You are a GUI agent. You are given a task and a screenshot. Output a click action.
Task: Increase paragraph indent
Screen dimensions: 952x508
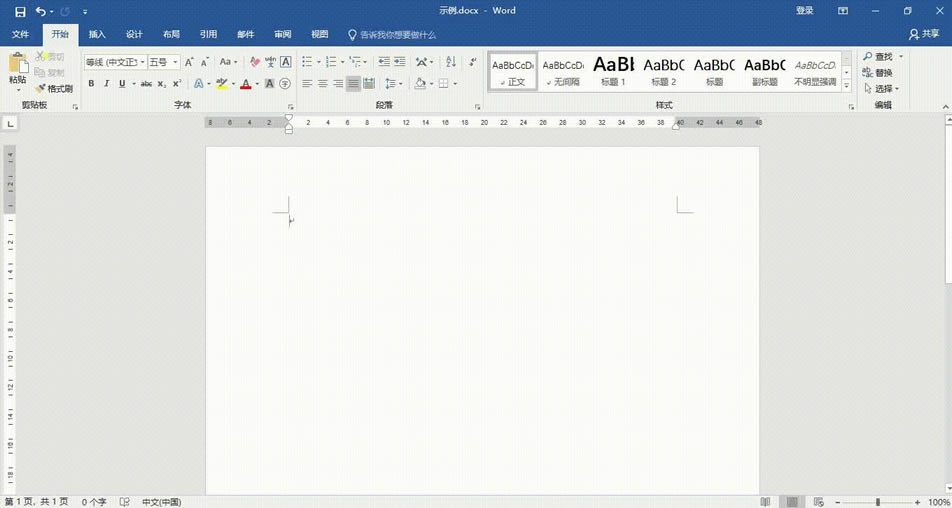pyautogui.click(x=399, y=62)
